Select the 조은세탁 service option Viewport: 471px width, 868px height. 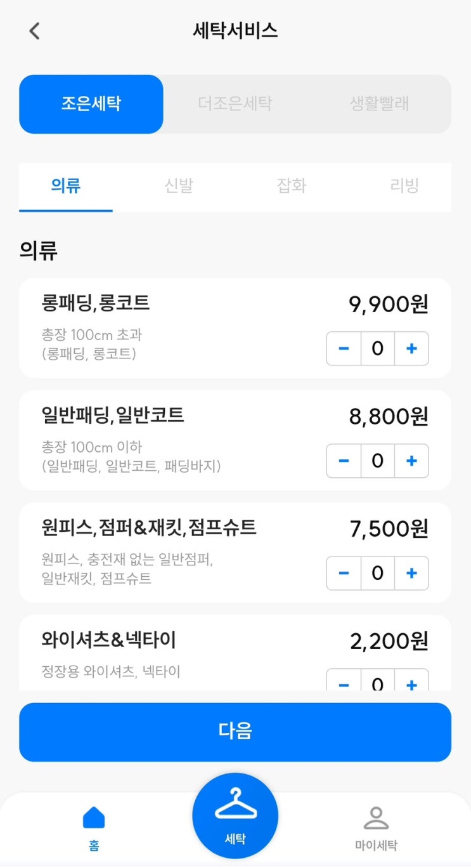[x=91, y=104]
